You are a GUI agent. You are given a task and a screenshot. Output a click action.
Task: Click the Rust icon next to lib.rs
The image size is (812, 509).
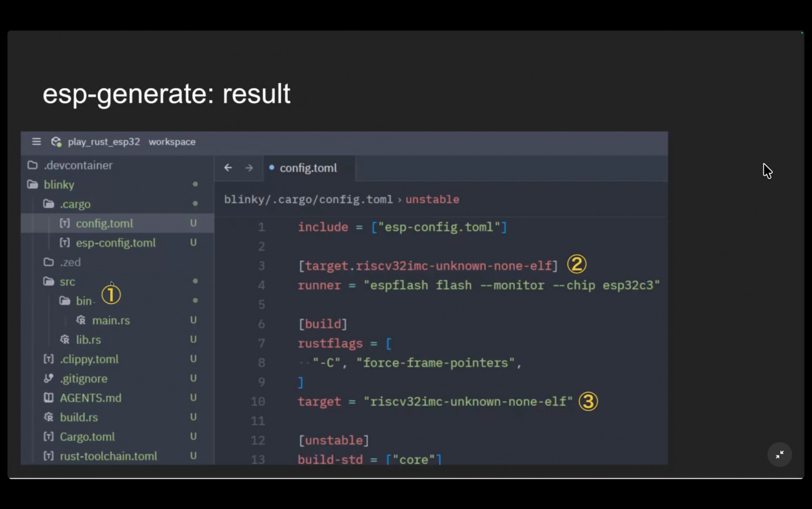[x=65, y=340]
